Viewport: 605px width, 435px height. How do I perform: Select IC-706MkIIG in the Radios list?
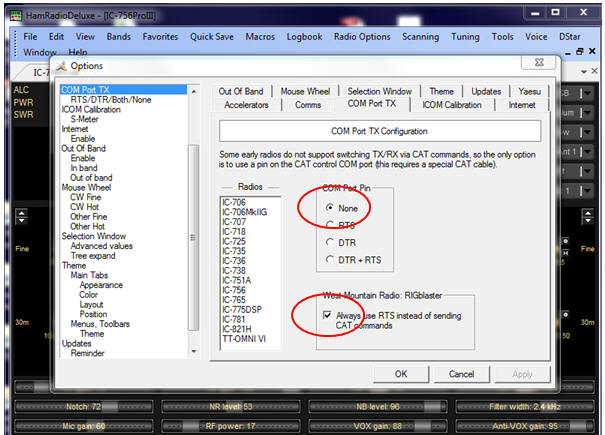pos(244,212)
